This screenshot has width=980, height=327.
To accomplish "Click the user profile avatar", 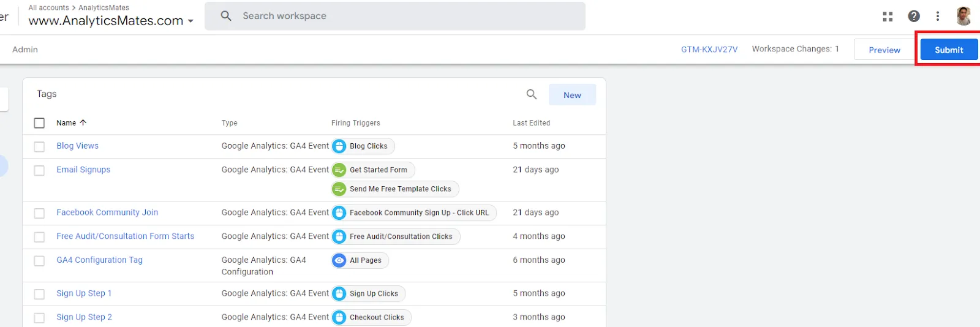I will point(963,17).
